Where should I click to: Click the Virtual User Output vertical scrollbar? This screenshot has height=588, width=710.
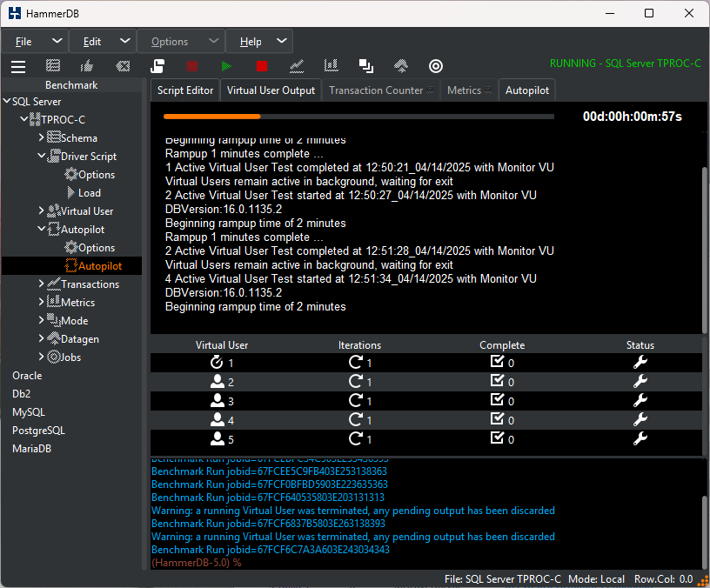[x=705, y=249]
